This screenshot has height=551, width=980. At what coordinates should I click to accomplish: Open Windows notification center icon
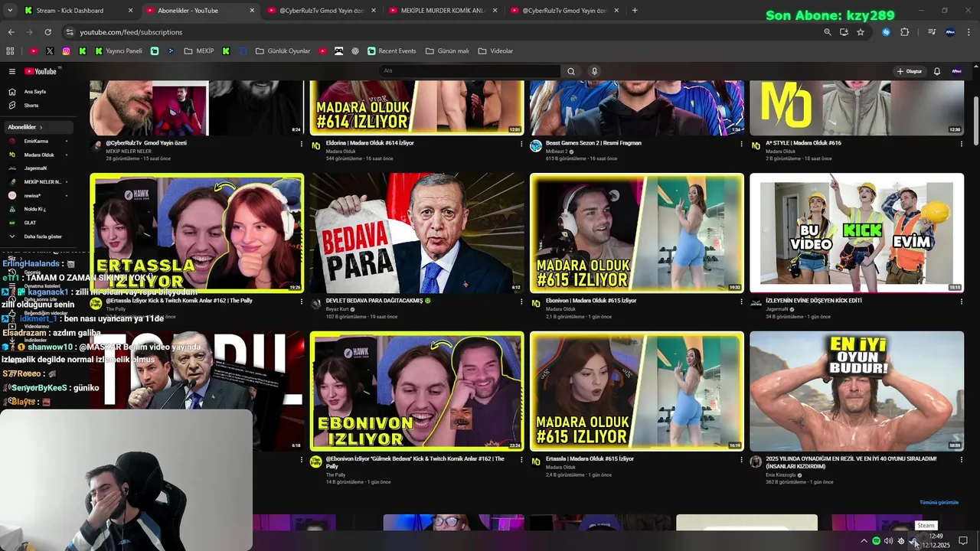(x=963, y=541)
